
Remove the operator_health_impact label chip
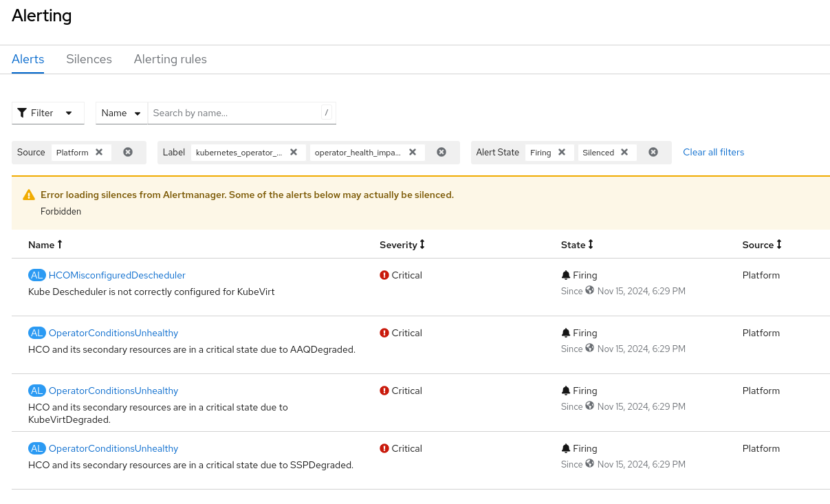413,152
